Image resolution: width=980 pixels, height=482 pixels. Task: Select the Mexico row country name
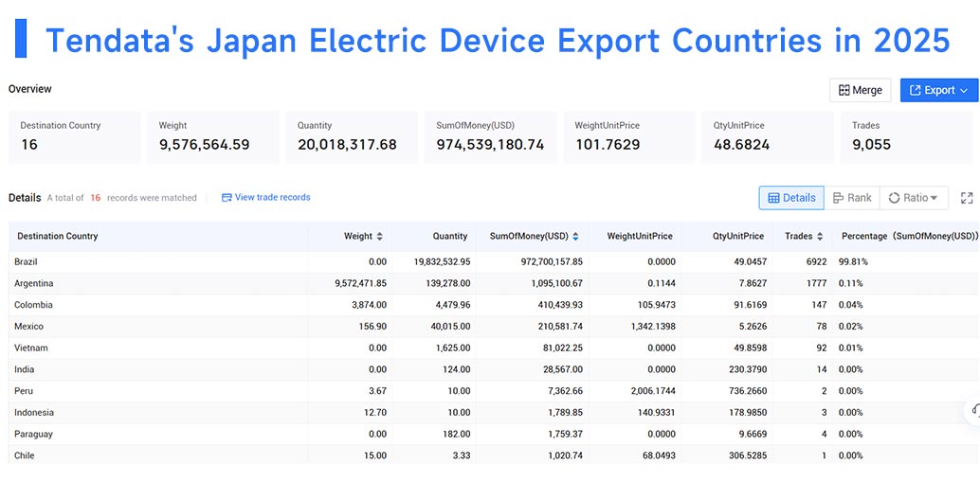(28, 326)
